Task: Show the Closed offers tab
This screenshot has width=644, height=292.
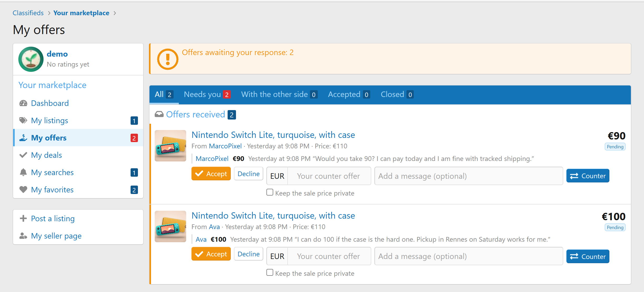Action: tap(397, 94)
